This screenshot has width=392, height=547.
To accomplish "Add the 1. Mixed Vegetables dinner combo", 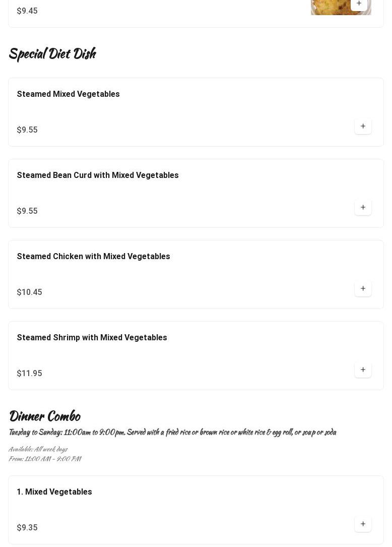I will click(x=363, y=524).
